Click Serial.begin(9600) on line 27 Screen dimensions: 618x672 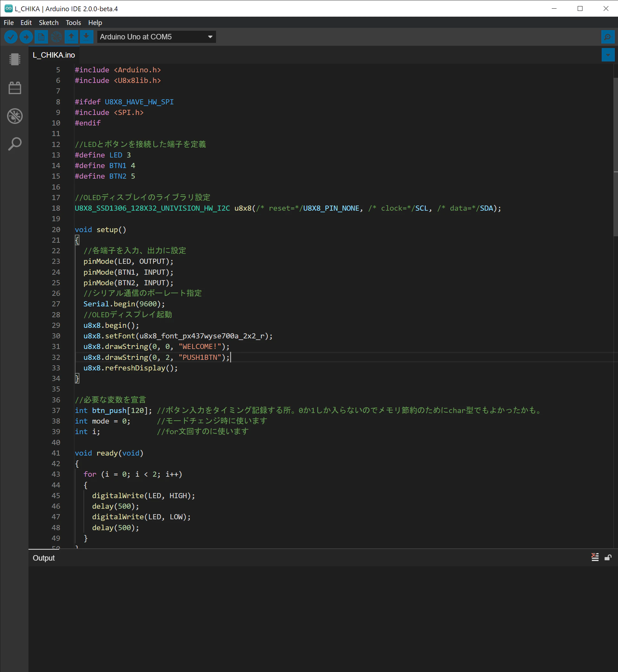click(x=124, y=304)
